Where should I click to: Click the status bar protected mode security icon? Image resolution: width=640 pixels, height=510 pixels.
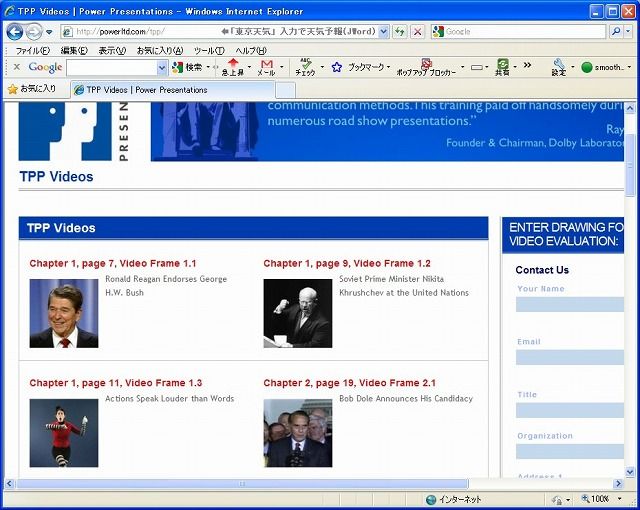[558, 499]
